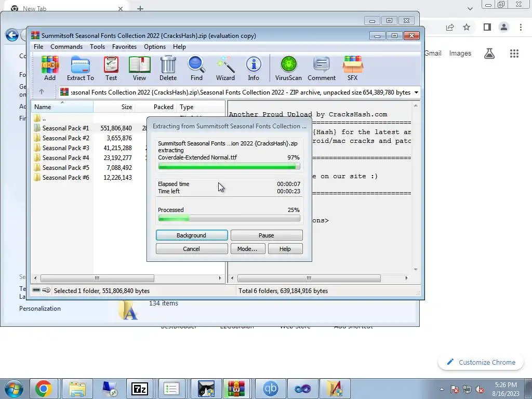Image resolution: width=532 pixels, height=399 pixels.
Task: Open Chrome tab search chevron
Action: click(x=470, y=8)
